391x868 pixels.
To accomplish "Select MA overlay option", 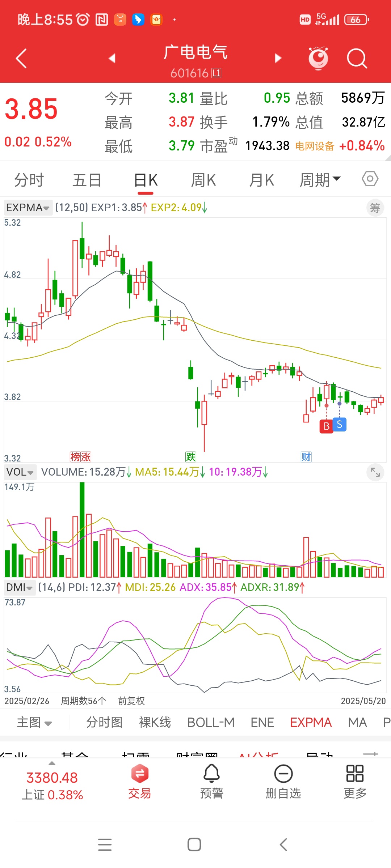I will (357, 722).
